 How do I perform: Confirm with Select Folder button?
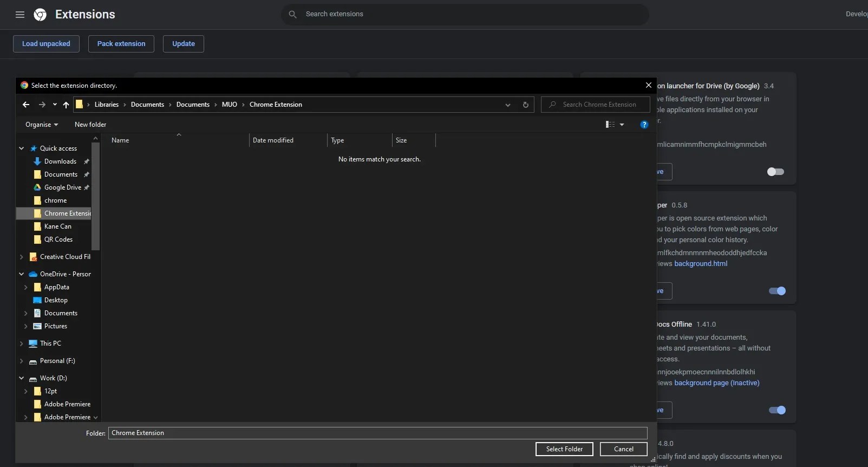[x=564, y=449]
